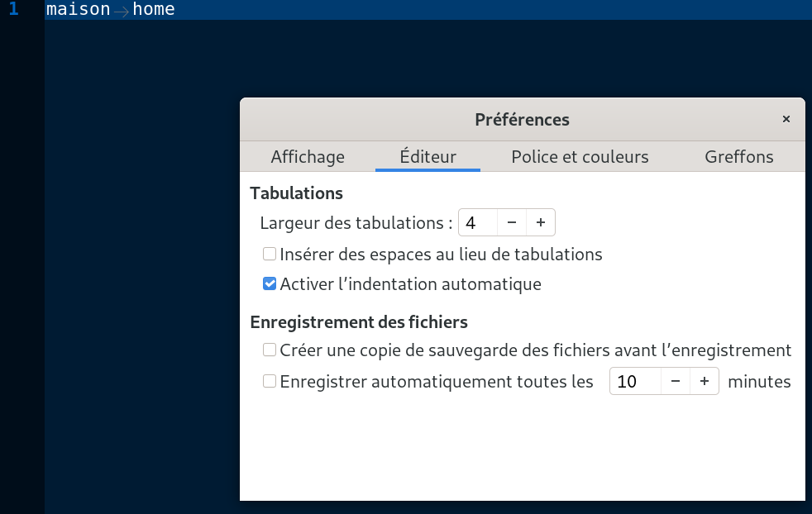The image size is (812, 514).
Task: Increase the autosave minutes value
Action: point(704,381)
